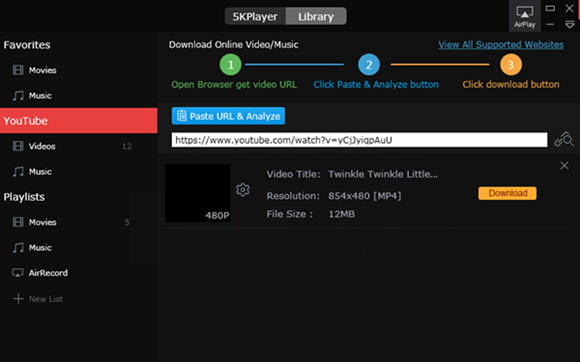
Task: Click music note icon in Playlists Music
Action: click(18, 247)
